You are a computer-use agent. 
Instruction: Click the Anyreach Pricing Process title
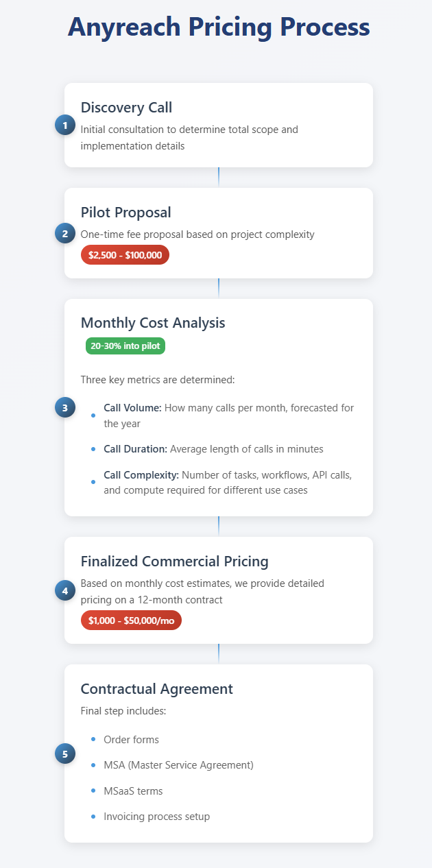[219, 27]
